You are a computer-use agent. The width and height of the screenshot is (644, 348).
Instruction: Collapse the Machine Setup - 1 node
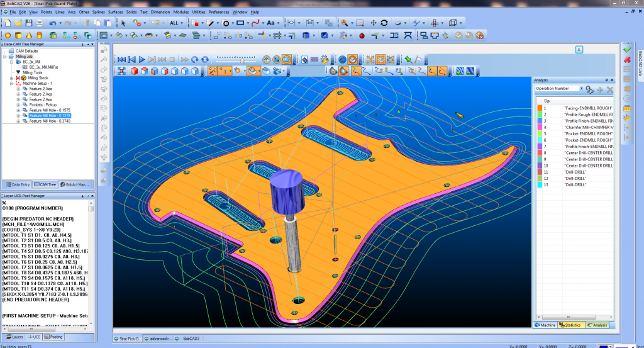click(12, 83)
